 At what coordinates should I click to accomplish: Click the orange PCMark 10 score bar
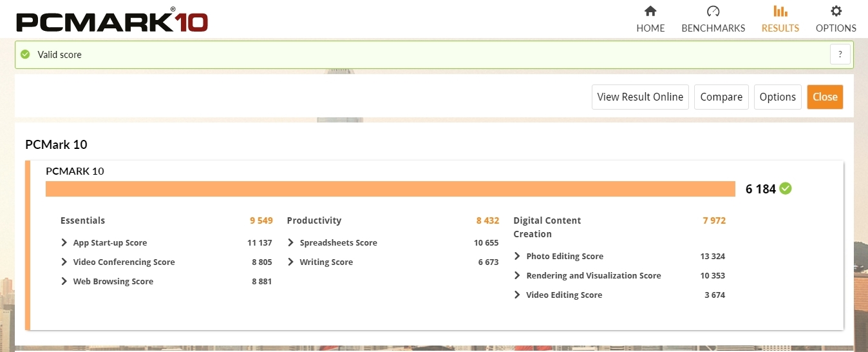pos(390,189)
